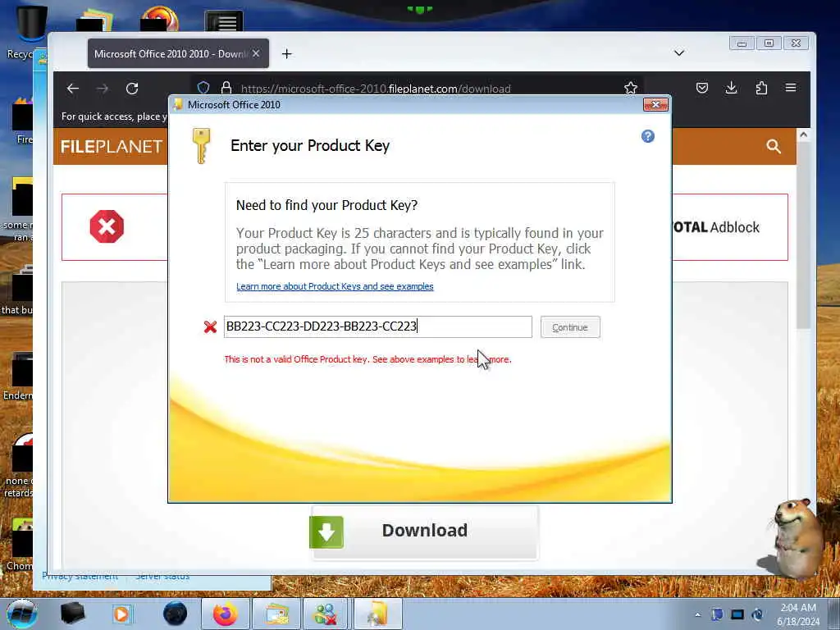
Task: Open Learn more about Product Keys link
Action: [335, 286]
